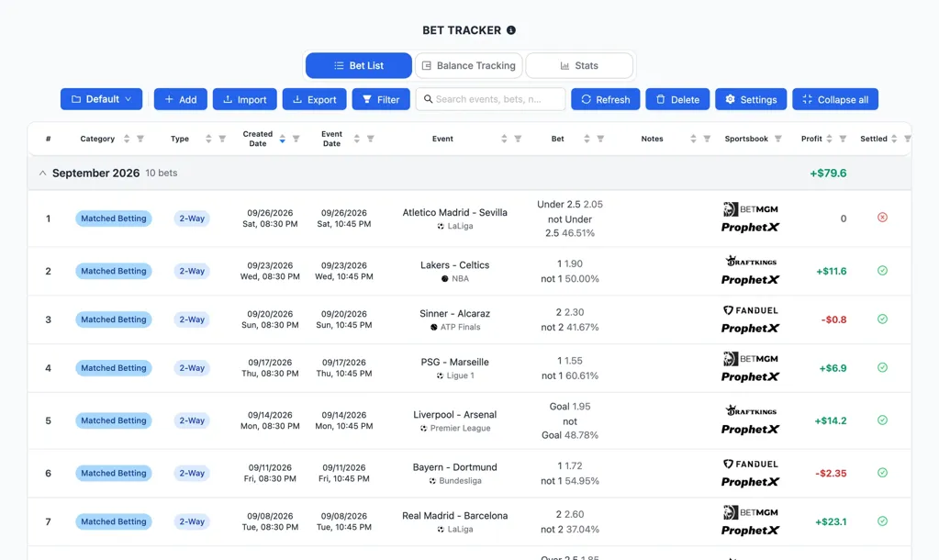The image size is (939, 560).
Task: Toggle settled status for Real Madrid - Barcelona
Action: [x=882, y=521]
